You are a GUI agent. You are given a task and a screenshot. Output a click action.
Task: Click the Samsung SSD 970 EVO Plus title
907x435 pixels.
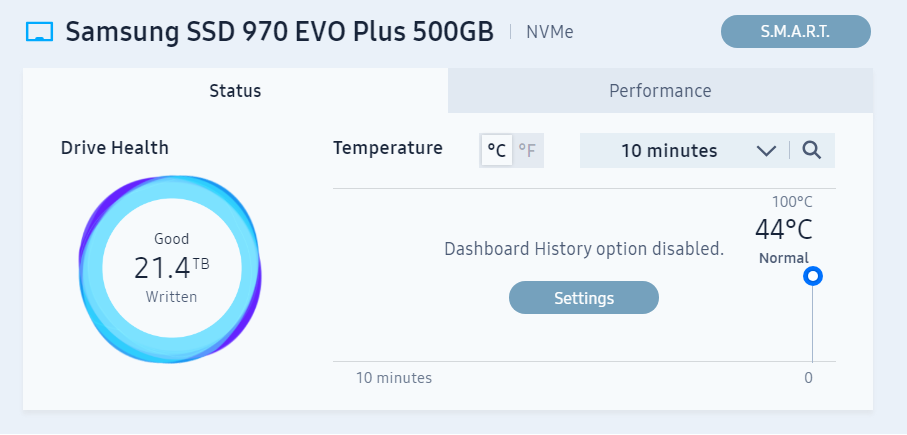(279, 32)
